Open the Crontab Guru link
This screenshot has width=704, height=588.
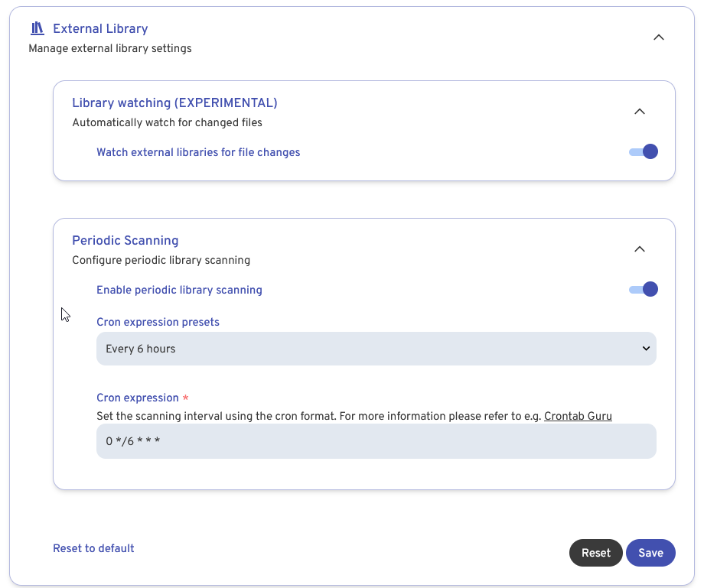point(578,416)
